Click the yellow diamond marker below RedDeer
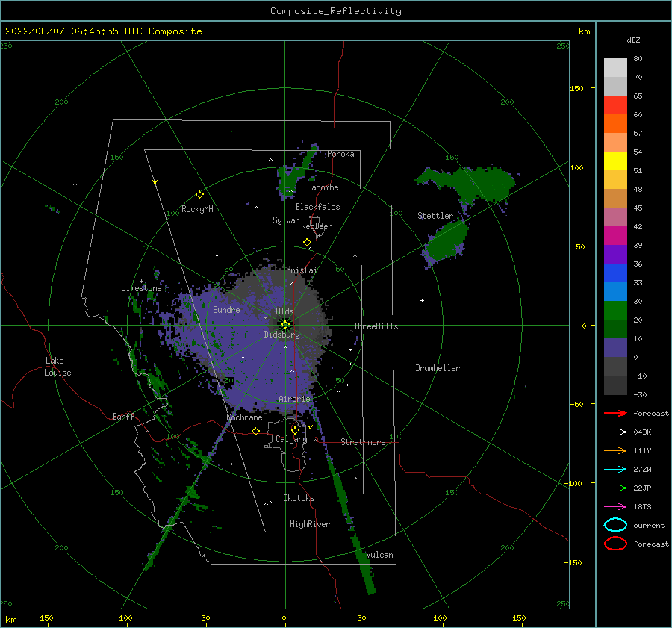 [x=307, y=243]
